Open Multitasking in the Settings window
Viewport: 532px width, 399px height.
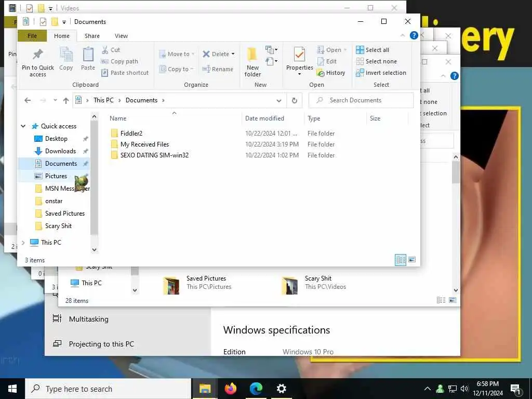coord(88,319)
